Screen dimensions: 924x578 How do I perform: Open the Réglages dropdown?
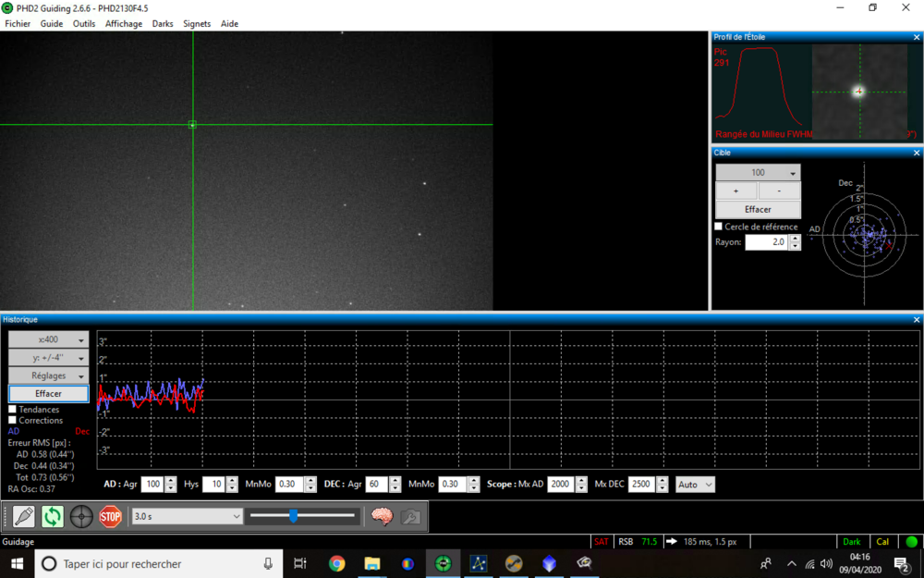click(x=48, y=375)
